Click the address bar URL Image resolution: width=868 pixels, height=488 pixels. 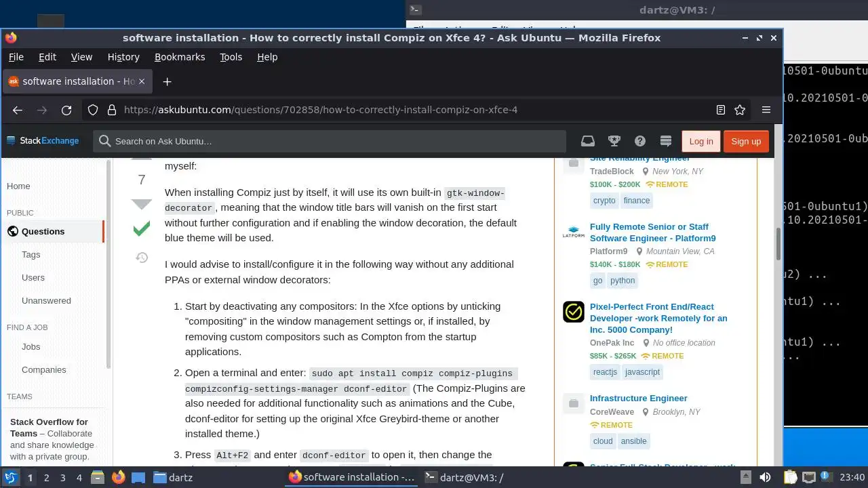(x=321, y=110)
